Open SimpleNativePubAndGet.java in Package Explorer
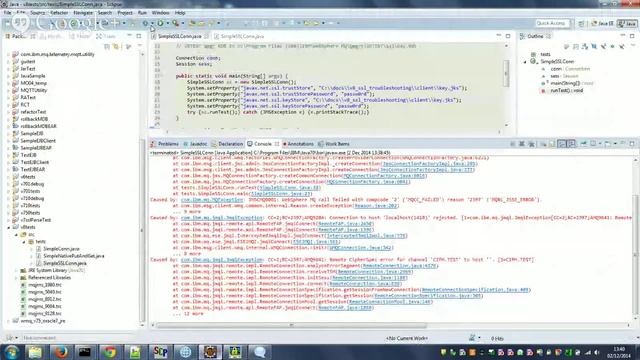This screenshot has height=360, width=640. (x=73, y=256)
